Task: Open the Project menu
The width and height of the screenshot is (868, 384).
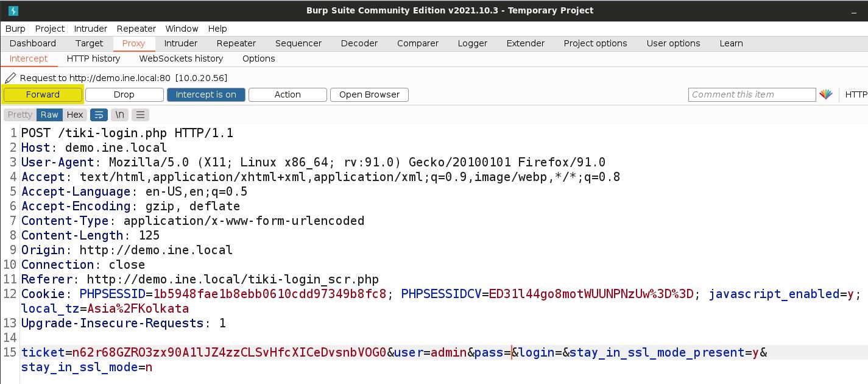Action: point(49,29)
